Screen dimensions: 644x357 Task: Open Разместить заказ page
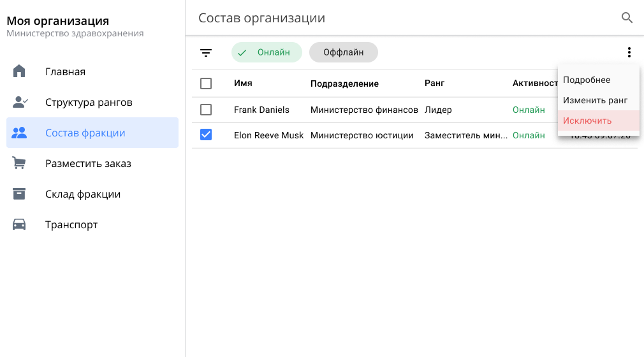tap(88, 163)
